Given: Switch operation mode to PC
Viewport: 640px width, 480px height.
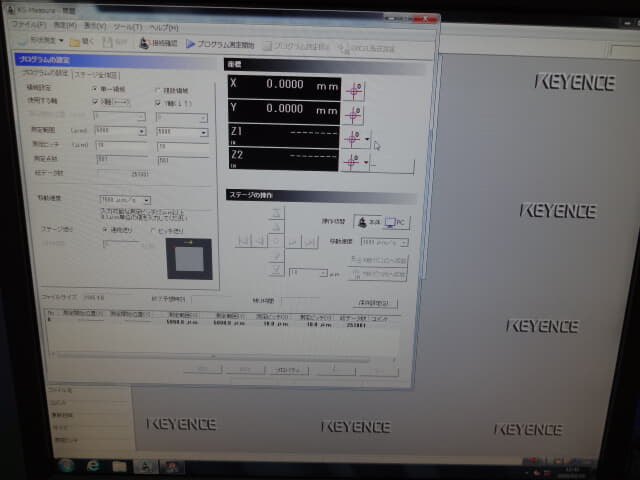Looking at the screenshot, I should pos(396,222).
